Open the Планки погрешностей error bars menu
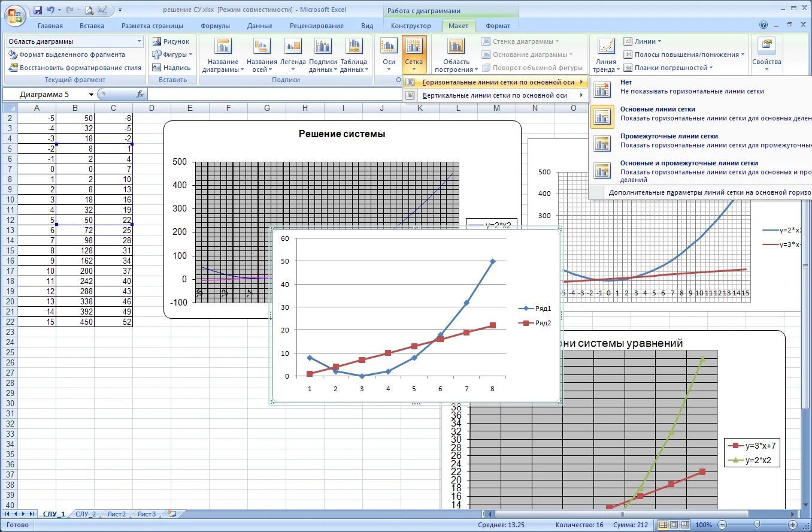Viewport: 812px width, 532px height. pos(668,68)
